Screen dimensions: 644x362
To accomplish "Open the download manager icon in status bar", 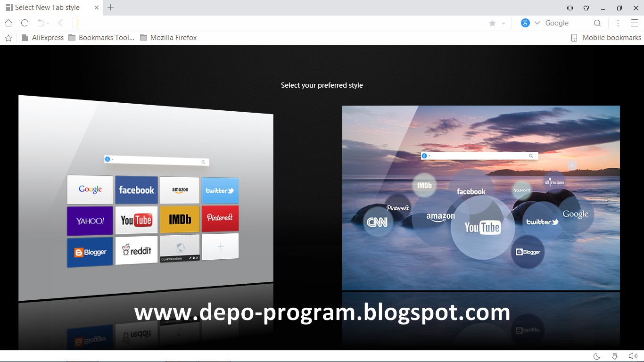I will point(615,356).
